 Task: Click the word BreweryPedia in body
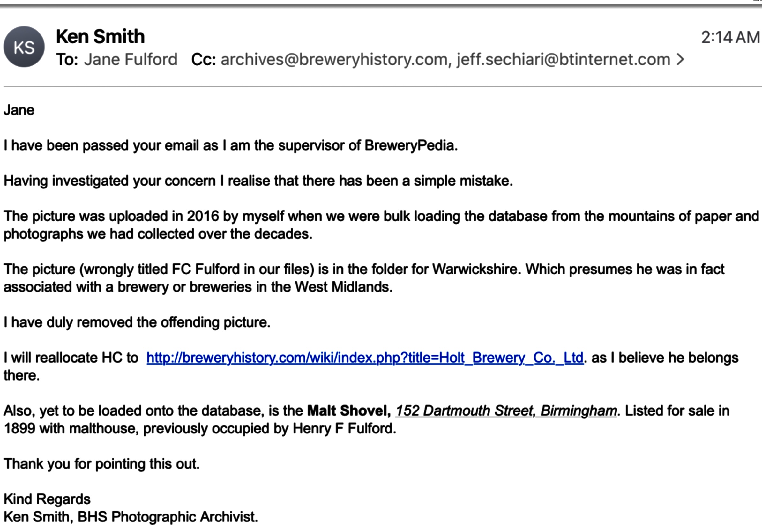[x=411, y=146]
